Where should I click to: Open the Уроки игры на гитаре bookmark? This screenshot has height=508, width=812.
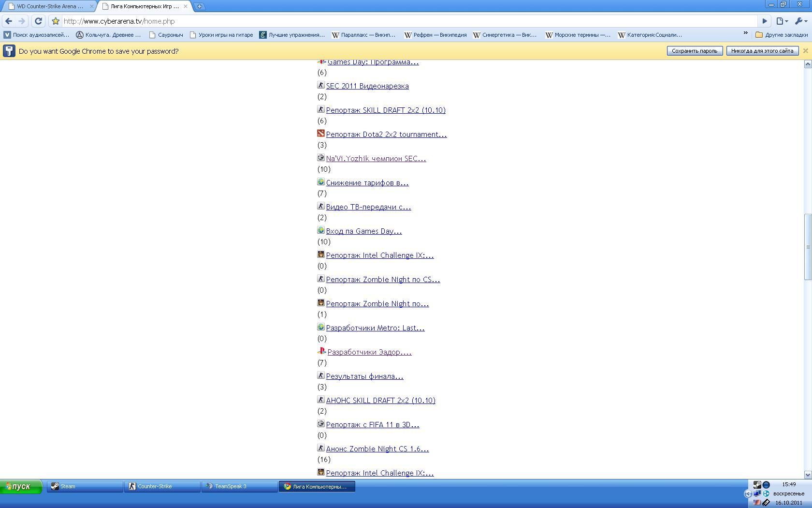point(221,35)
